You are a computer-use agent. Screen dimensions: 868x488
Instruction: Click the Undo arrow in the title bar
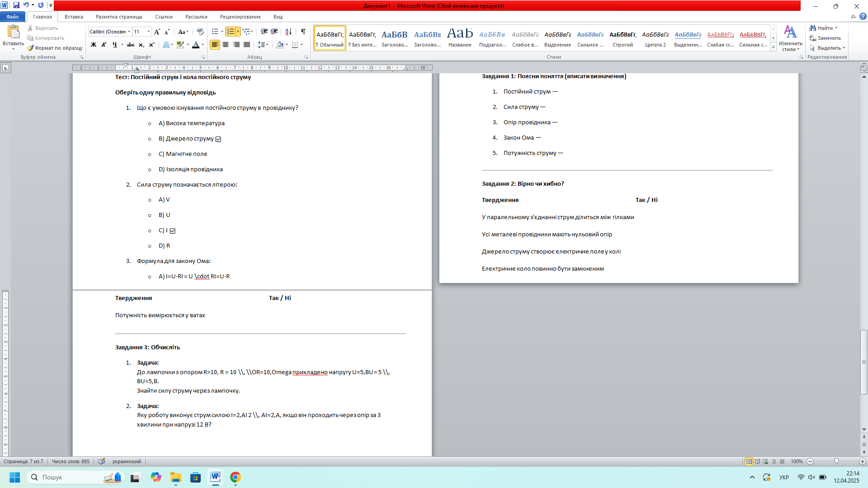[x=26, y=5]
